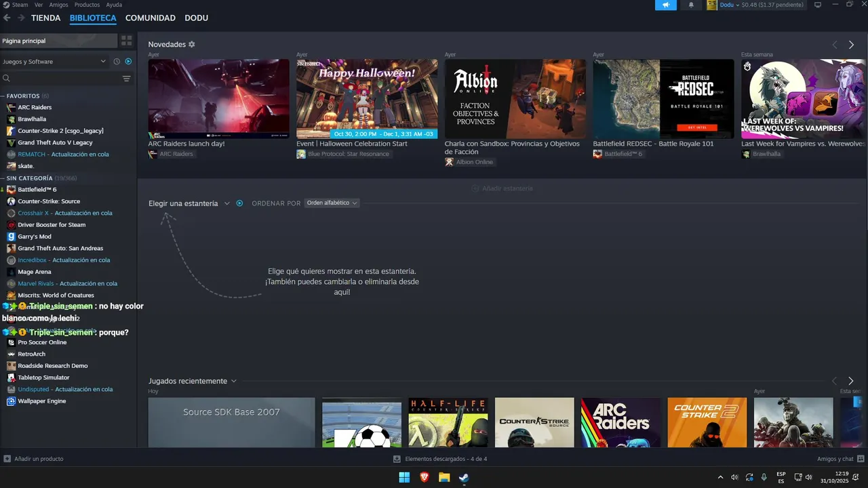Click the Battlefield 6 game icon in sidebar

[x=11, y=190]
